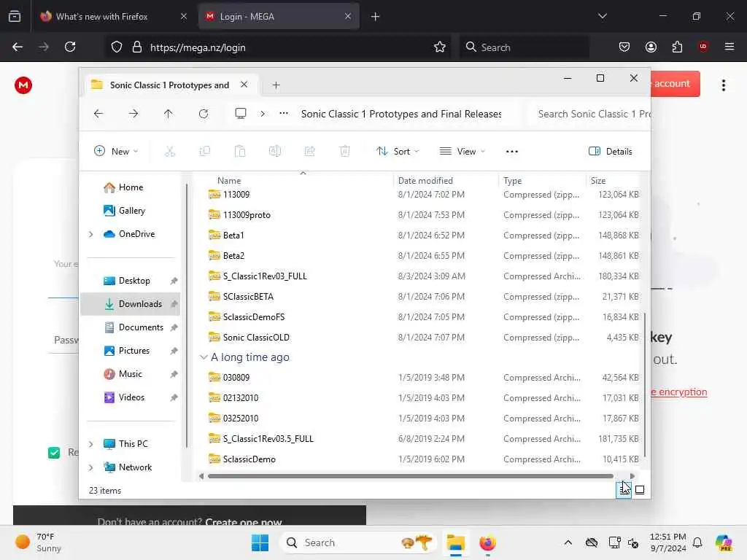Click the horizontal scrollbar in file list

click(411, 475)
